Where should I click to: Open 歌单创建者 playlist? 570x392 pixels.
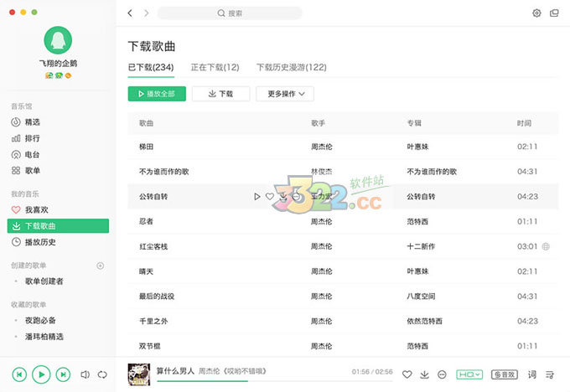44,281
